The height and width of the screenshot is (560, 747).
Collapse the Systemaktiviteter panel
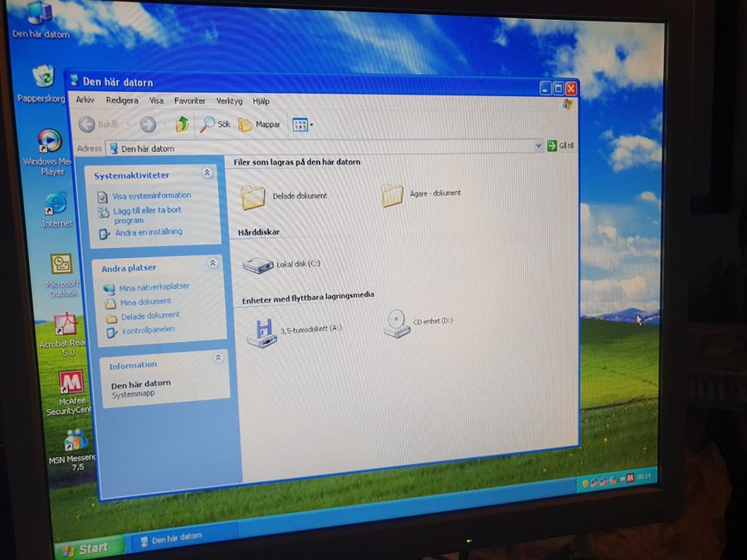click(207, 173)
